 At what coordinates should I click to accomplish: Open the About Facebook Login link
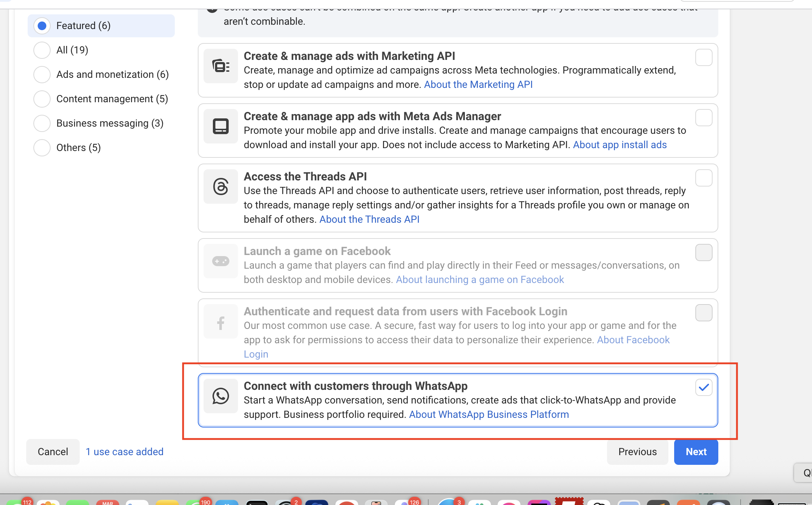633,340
